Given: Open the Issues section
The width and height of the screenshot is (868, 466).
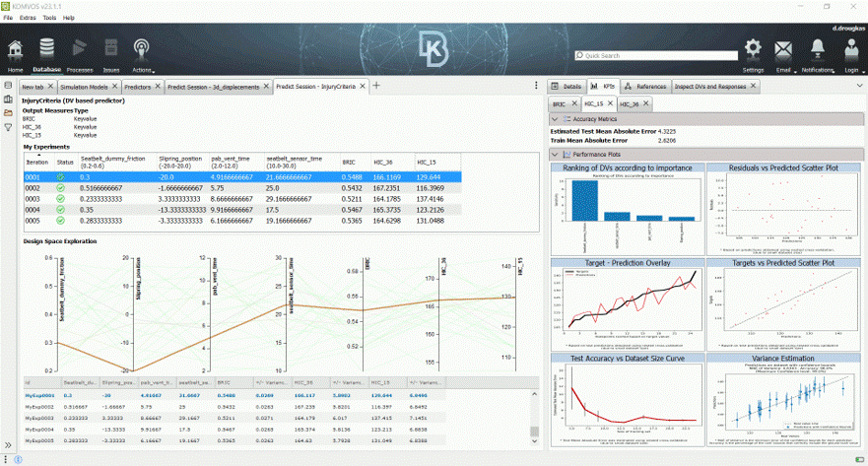Looking at the screenshot, I should (x=110, y=56).
